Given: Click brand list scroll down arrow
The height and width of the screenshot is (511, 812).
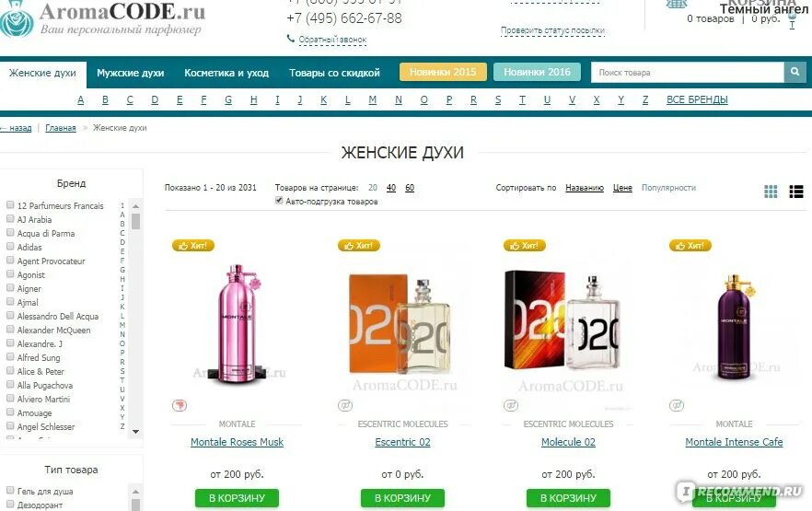Looking at the screenshot, I should tap(135, 431).
